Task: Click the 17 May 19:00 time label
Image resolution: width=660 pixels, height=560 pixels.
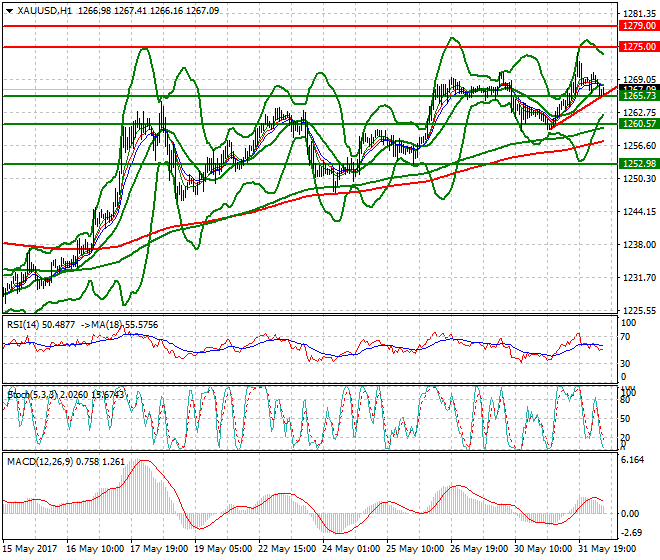Action: (x=159, y=549)
